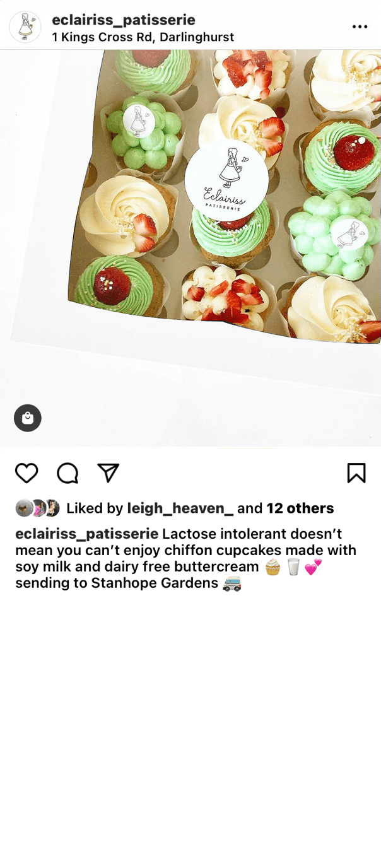View the 12 others who liked
The image size is (381, 868).
pos(300,508)
